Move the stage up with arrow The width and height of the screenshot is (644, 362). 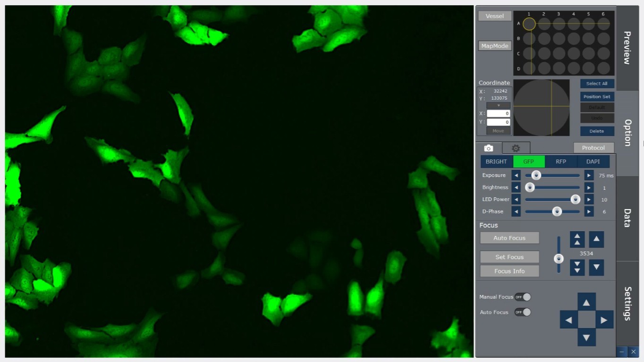click(586, 302)
